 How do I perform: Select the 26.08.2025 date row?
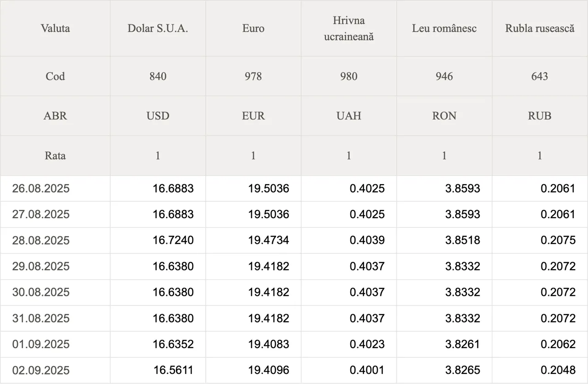click(294, 188)
